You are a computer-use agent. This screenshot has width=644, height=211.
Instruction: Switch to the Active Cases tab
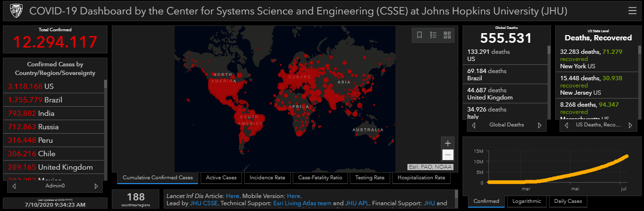[x=221, y=178]
